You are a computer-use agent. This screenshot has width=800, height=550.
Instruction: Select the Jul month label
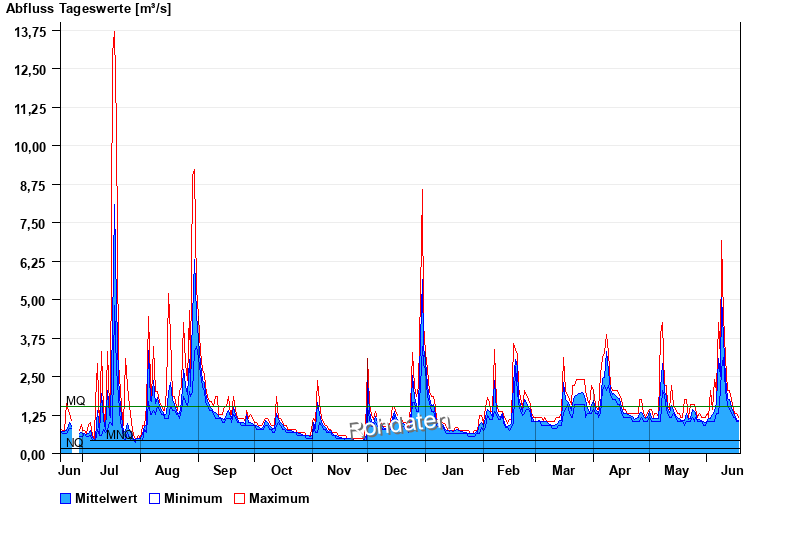[110, 470]
